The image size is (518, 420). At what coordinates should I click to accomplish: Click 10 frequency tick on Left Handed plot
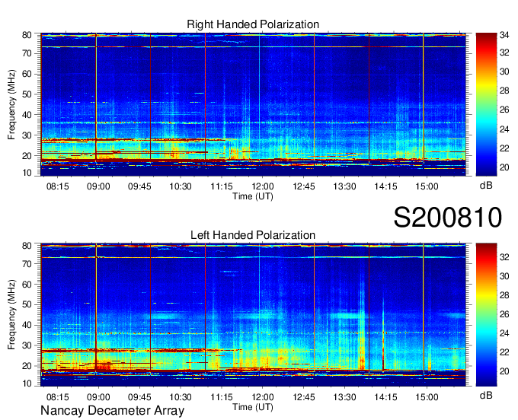point(27,383)
